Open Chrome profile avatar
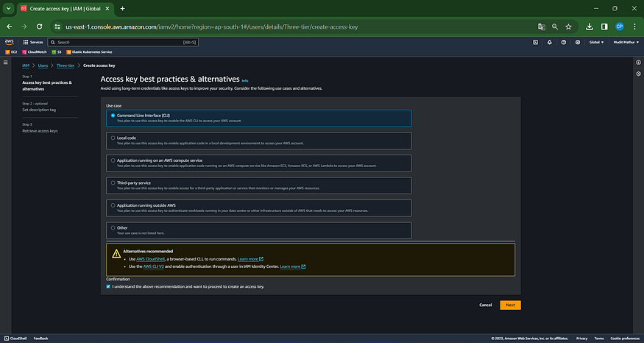 pos(620,26)
